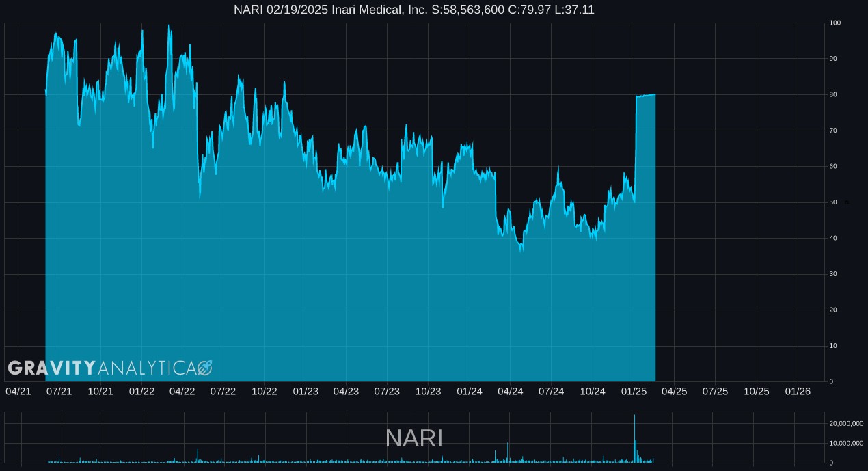Choose the 04/25 label on the time axis
Viewport: 868px width, 471px height.
pos(675,391)
